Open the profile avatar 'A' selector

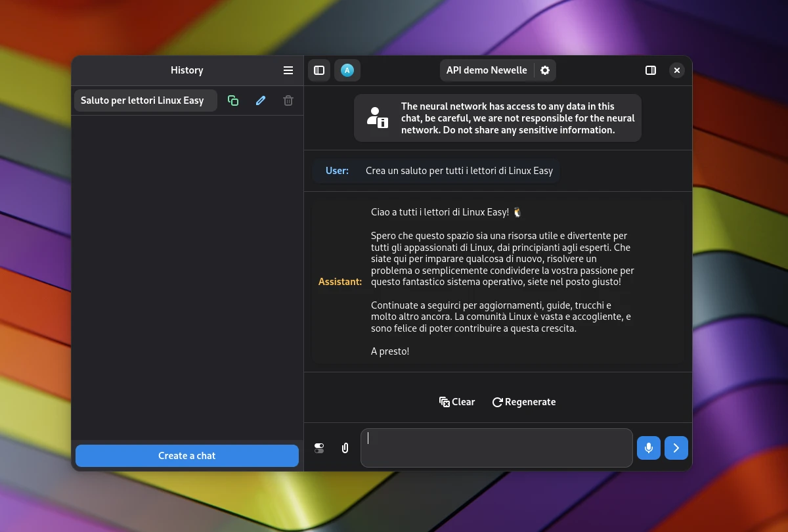pyautogui.click(x=347, y=70)
